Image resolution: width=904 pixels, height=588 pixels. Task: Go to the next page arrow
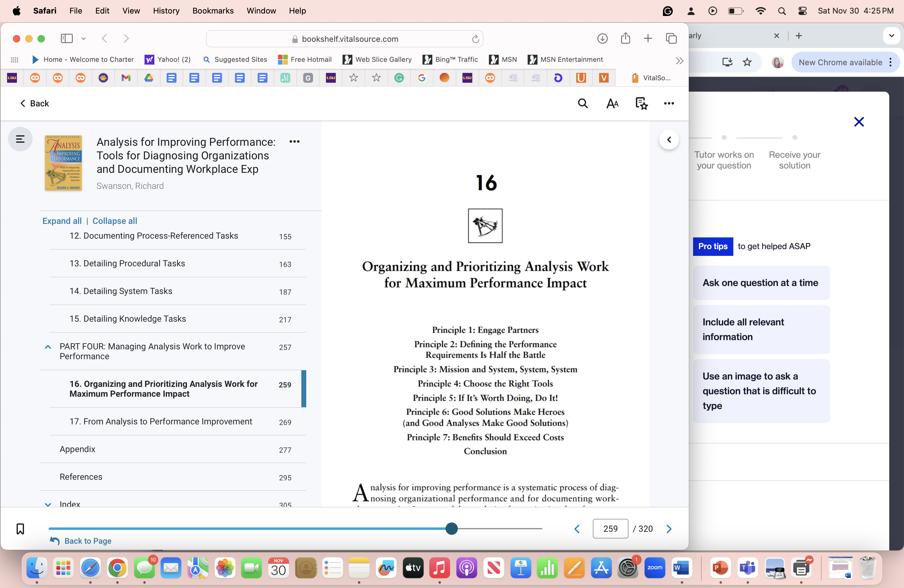point(669,528)
